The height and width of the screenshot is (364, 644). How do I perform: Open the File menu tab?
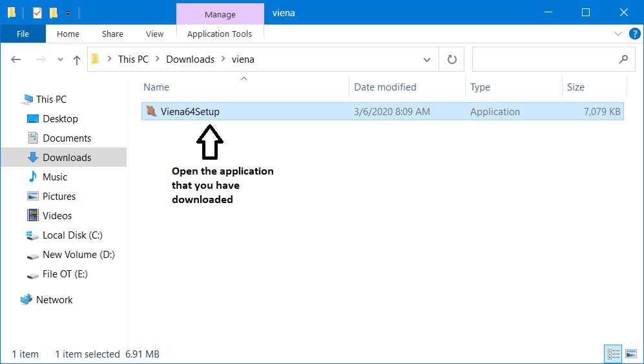tap(23, 34)
